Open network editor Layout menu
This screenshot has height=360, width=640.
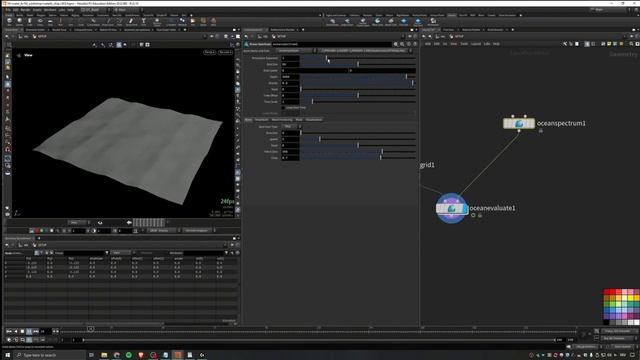point(476,44)
